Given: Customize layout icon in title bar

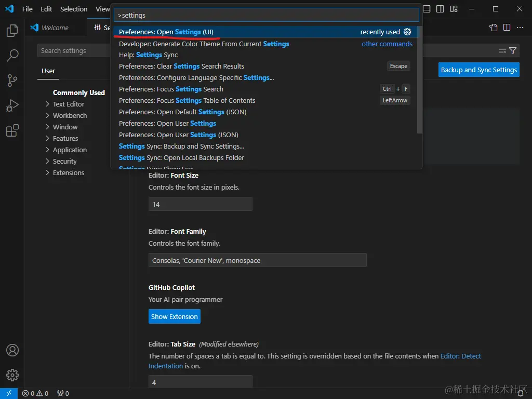Looking at the screenshot, I should pos(454,9).
